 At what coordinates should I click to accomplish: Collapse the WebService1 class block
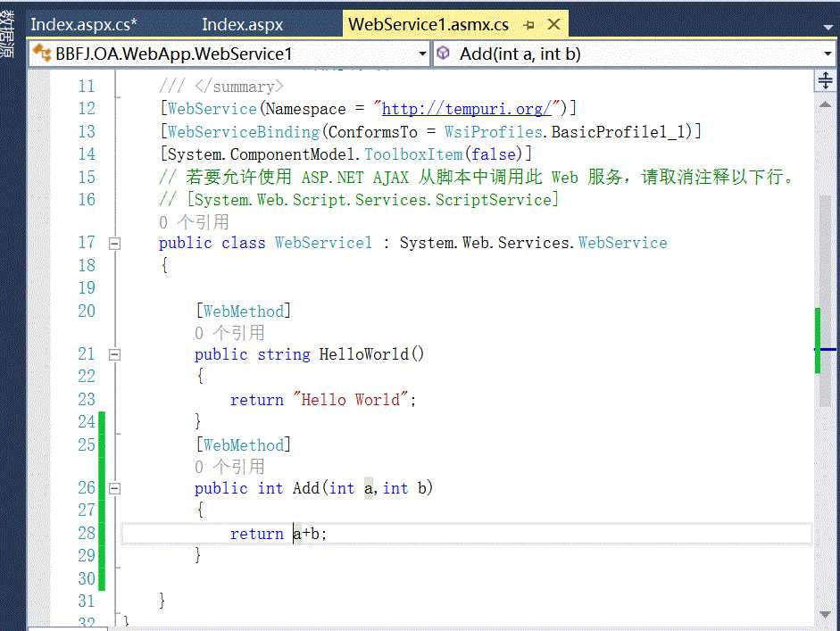coord(114,244)
